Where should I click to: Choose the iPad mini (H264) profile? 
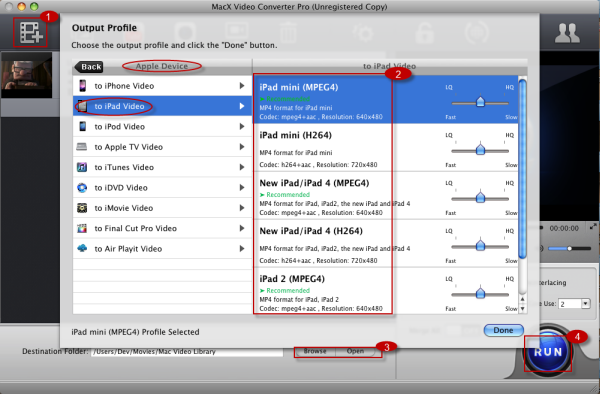(386, 148)
